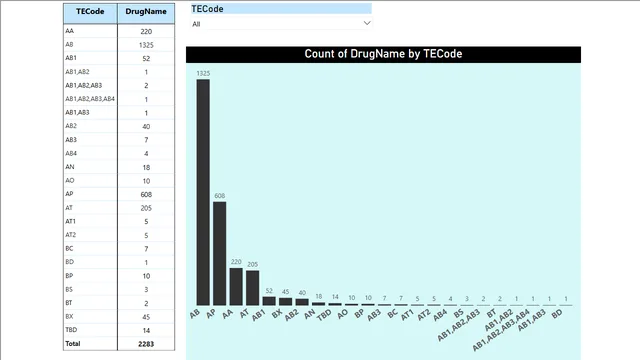Screen dimensions: 640x360
Task: Select the AA bar labeled 220
Action: click(236, 287)
